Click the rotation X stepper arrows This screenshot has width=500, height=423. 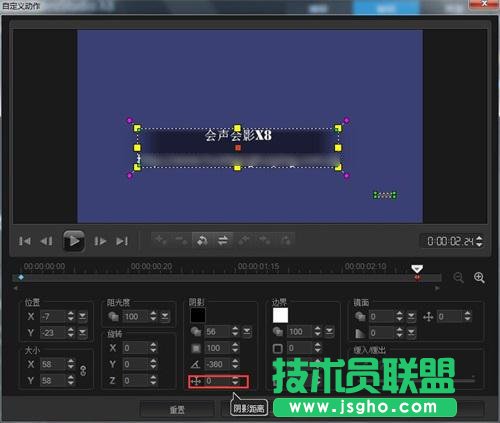pyautogui.click(x=153, y=348)
